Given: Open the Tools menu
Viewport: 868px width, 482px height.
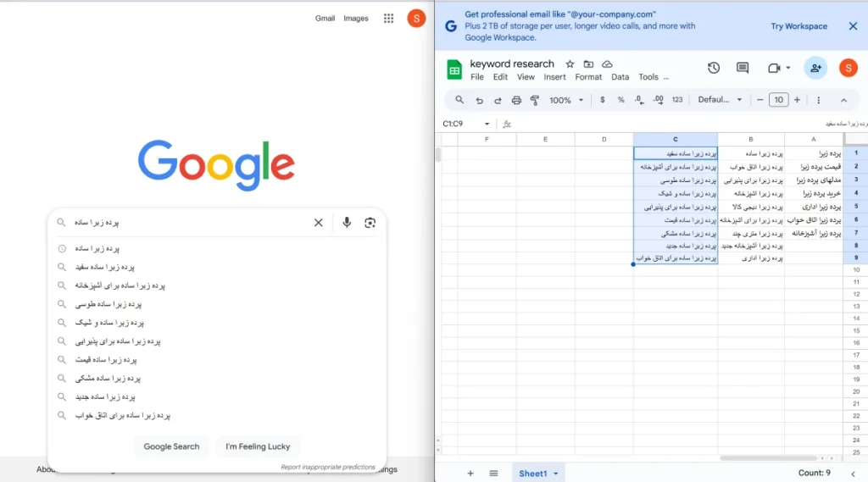Looking at the screenshot, I should pos(648,77).
